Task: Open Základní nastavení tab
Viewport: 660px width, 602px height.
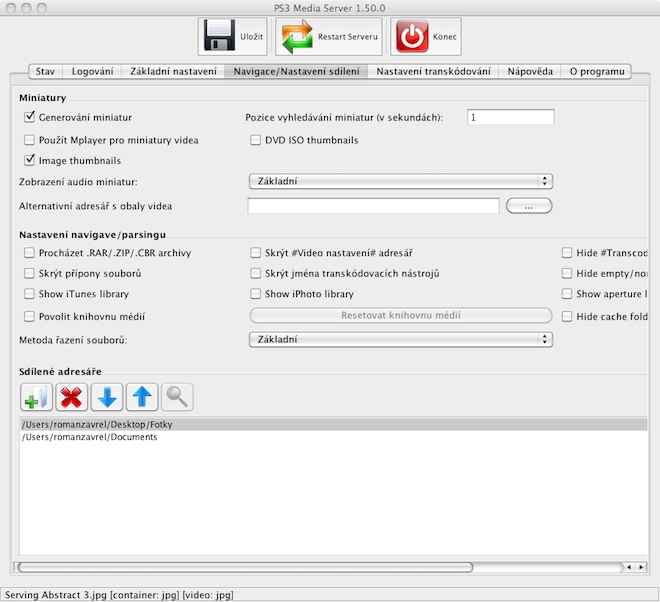Action: coord(173,71)
